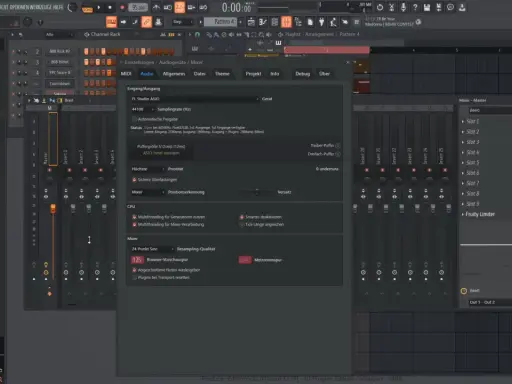Click the red Record button
512x384 pixels.
122,7
